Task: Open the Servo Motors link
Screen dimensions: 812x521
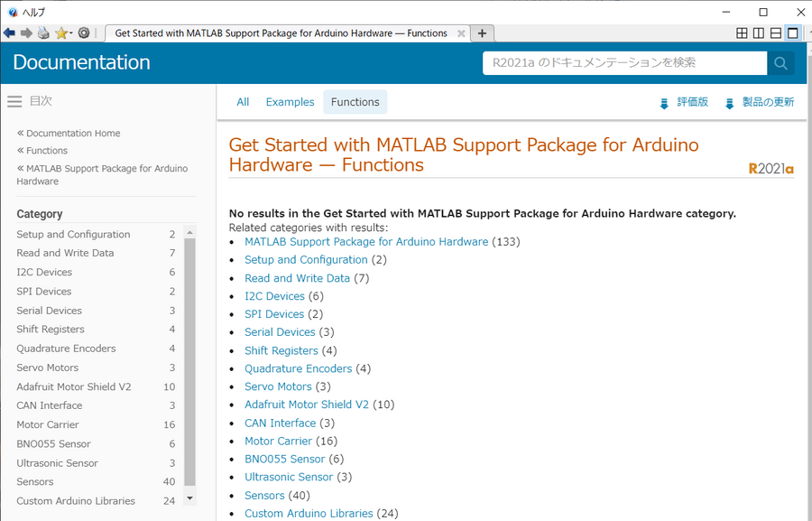Action: [278, 386]
